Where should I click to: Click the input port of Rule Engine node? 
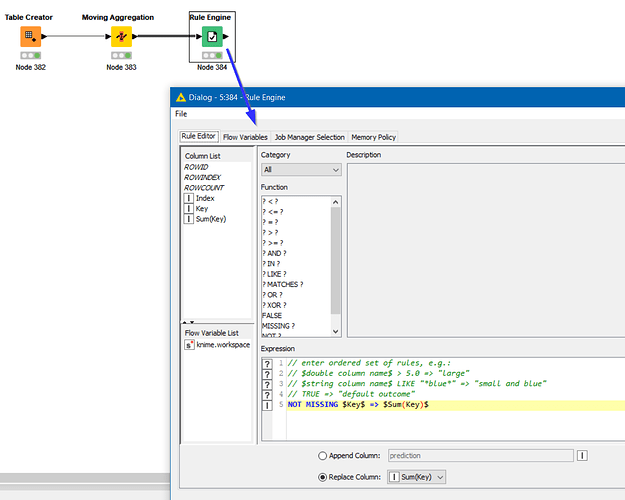click(x=199, y=37)
